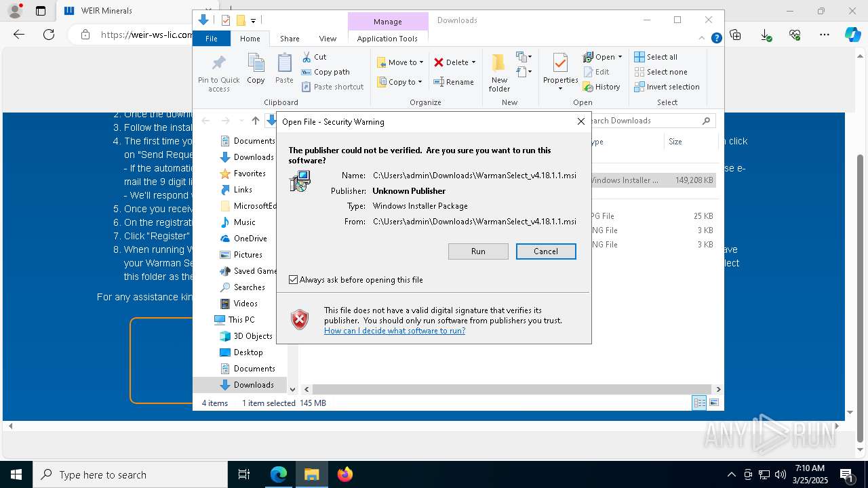Click Select all in Select group

(656, 57)
